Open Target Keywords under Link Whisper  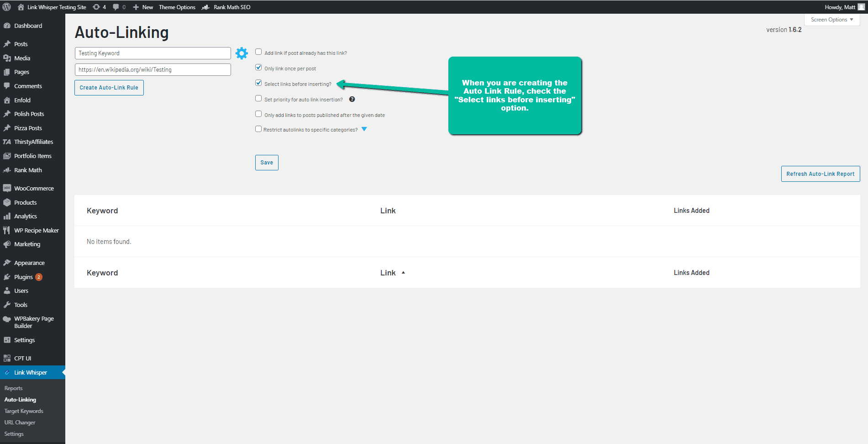tap(23, 411)
